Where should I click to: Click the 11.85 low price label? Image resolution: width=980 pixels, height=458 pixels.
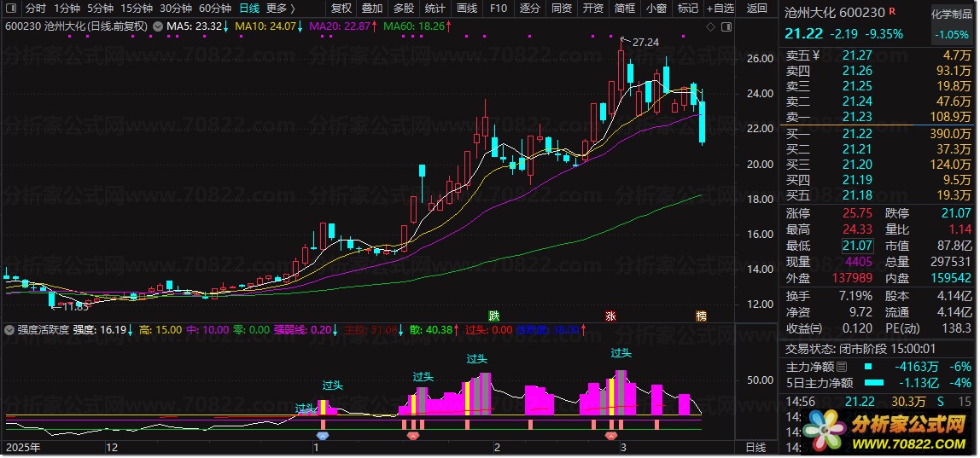click(76, 307)
